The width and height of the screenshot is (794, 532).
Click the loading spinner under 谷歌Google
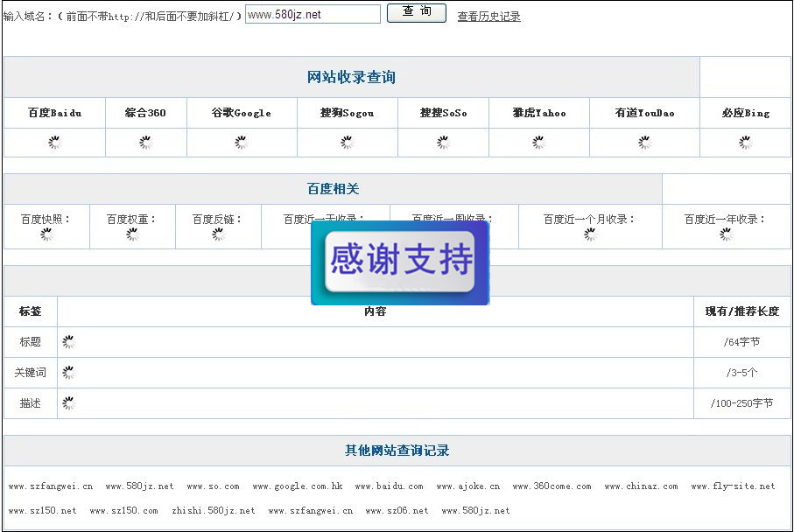(x=241, y=143)
